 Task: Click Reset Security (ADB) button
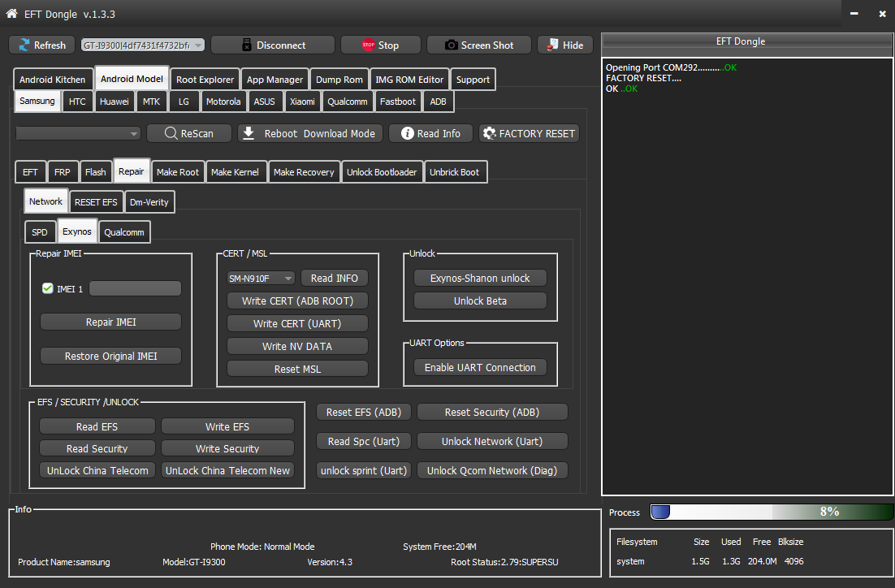492,413
